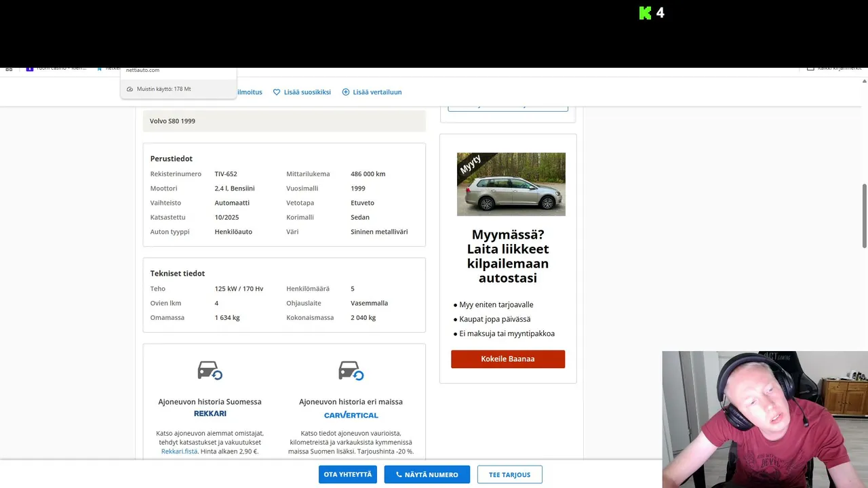Screen dimensions: 868x488
Task: Select the curb weight 1 634 kg
Action: 227,318
